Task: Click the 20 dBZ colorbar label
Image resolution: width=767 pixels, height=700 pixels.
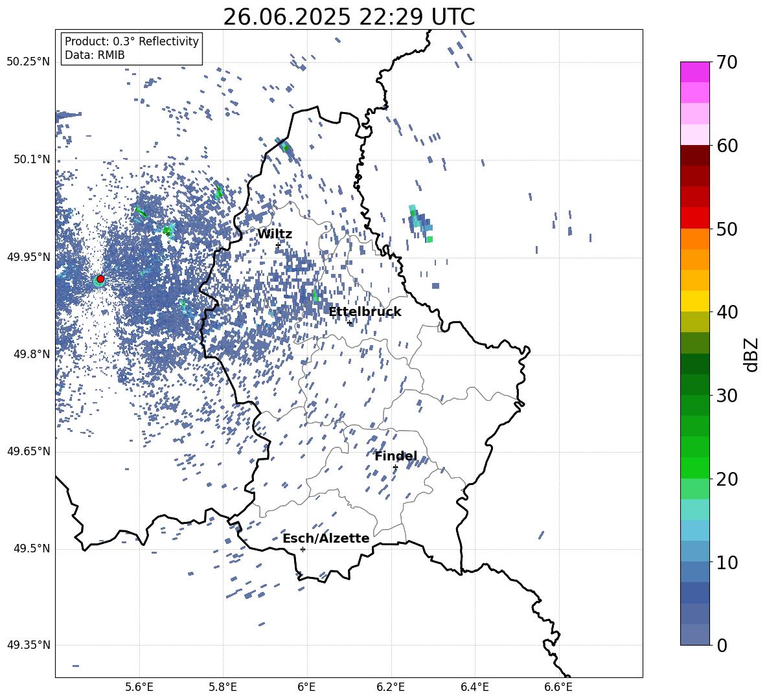Action: 726,479
